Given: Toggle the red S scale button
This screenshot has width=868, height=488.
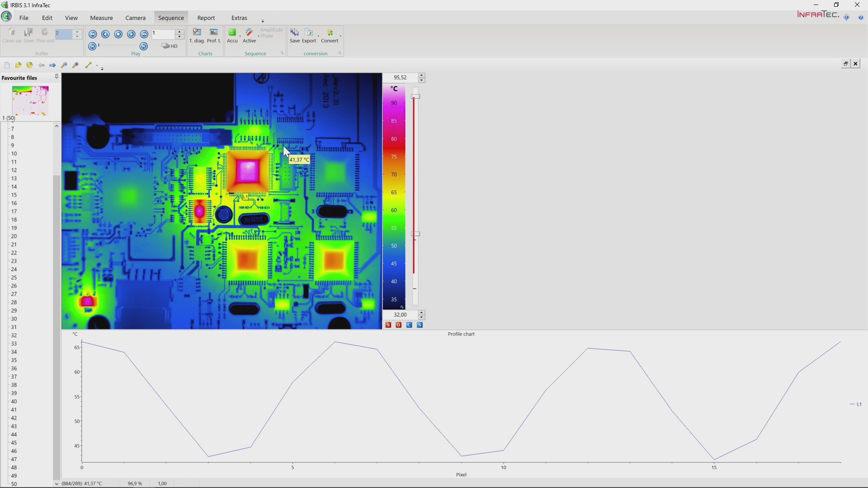Looking at the screenshot, I should coord(388,325).
